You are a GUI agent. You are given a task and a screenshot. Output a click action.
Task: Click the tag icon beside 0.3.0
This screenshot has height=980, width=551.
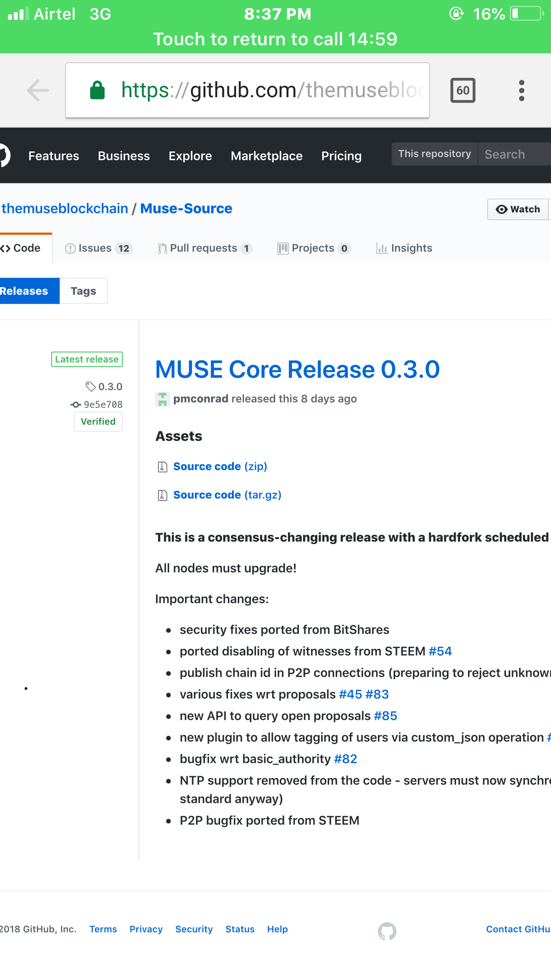[91, 387]
